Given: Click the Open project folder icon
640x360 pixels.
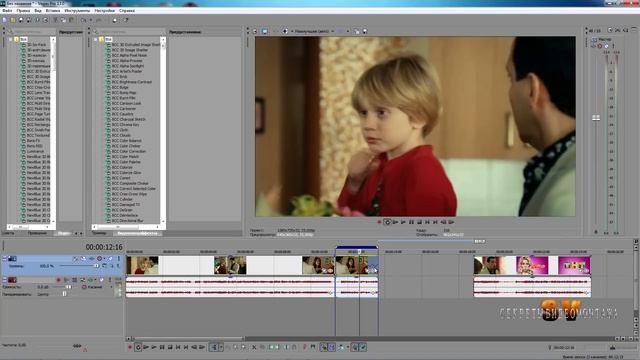Looking at the screenshot, I should pos(13,20).
